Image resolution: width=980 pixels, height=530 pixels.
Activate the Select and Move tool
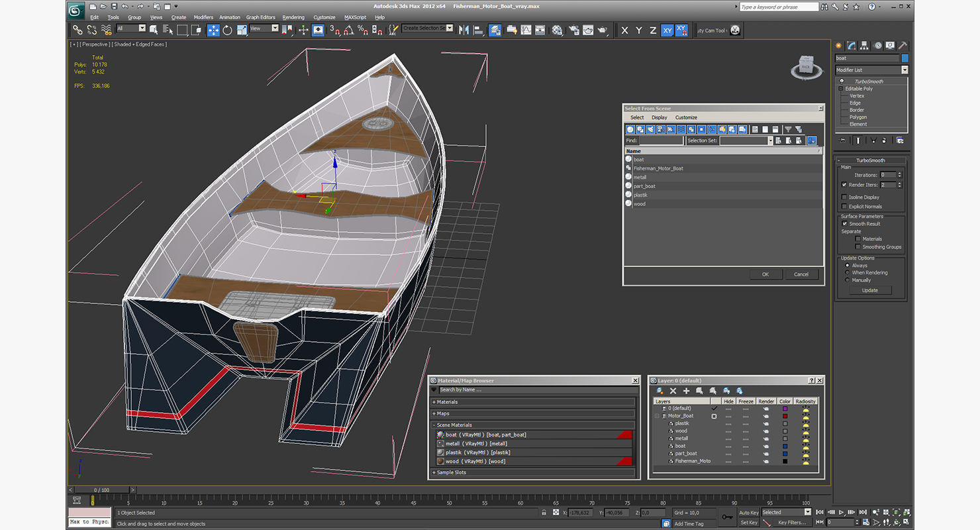pos(213,30)
